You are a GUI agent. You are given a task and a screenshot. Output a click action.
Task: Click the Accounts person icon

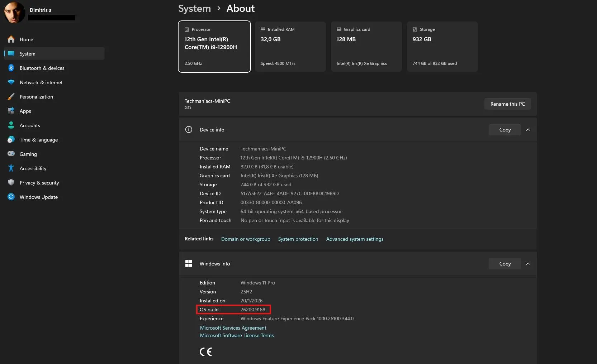pyautogui.click(x=11, y=125)
